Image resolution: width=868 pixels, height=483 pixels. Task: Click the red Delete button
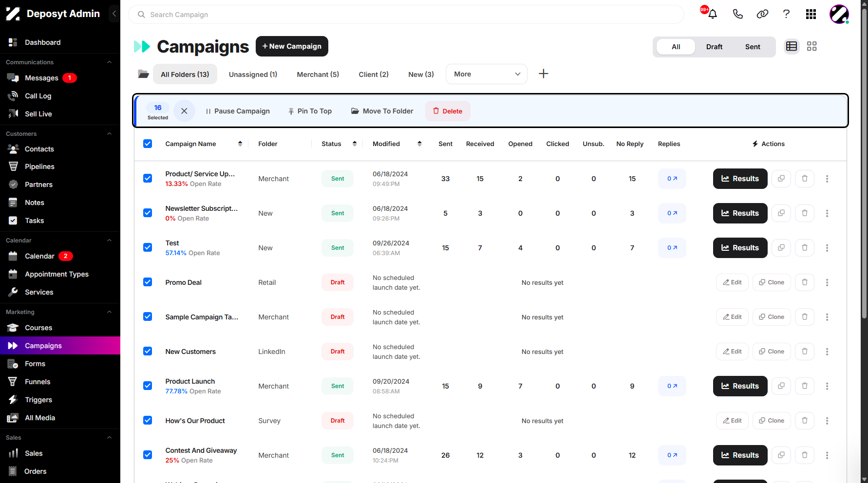448,111
